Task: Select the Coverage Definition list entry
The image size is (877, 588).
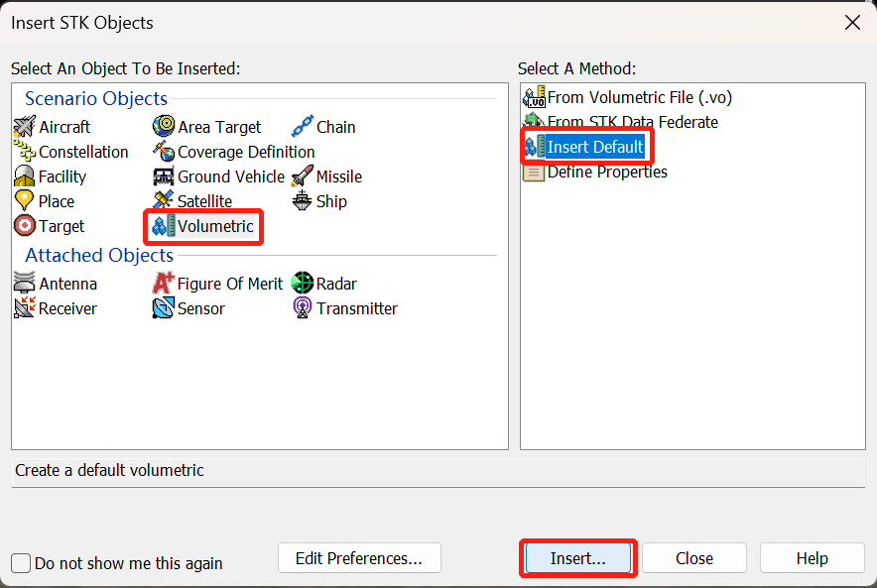Action: click(x=245, y=152)
